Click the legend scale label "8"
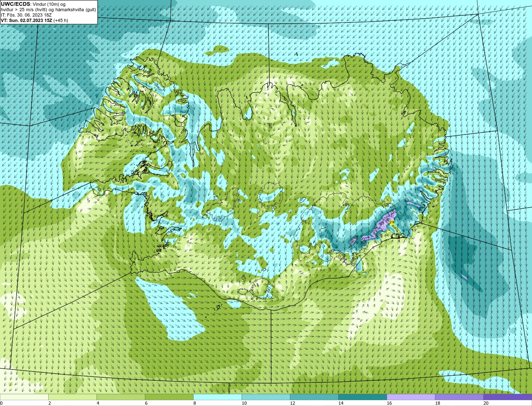The height and width of the screenshot is (406, 532). [195, 403]
